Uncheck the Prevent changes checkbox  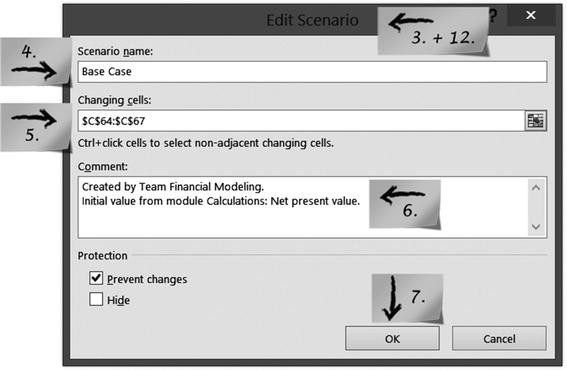coord(96,279)
